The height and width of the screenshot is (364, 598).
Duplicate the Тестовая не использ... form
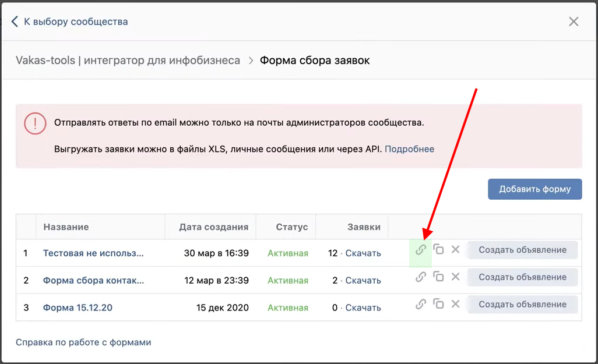click(x=438, y=250)
